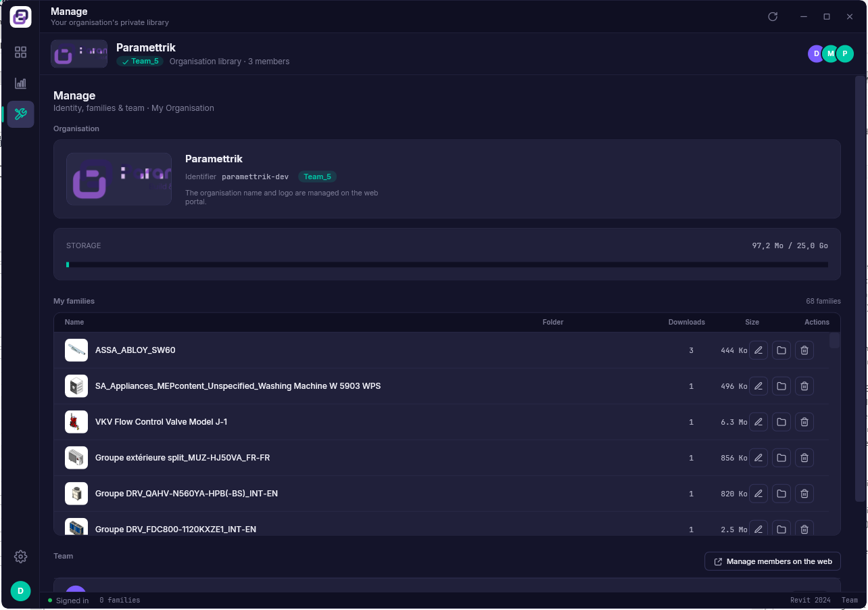Refresh the library with the reload icon

point(773,17)
